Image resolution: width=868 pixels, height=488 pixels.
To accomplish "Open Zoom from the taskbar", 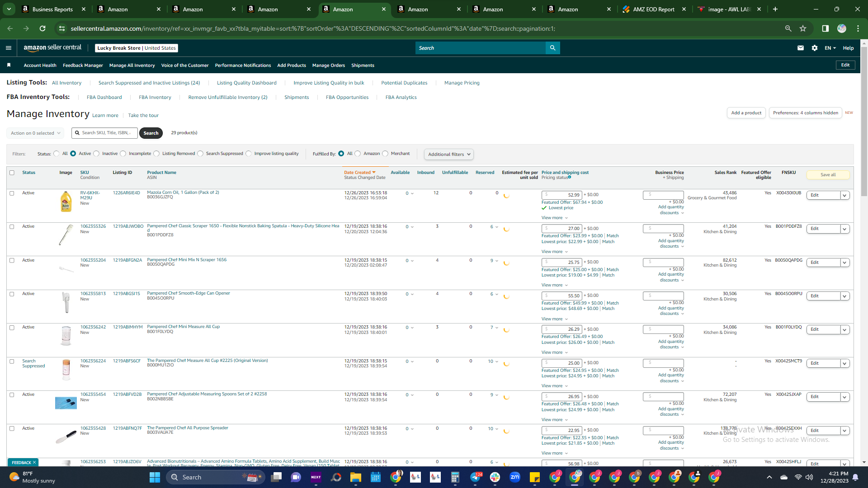I will pyautogui.click(x=515, y=477).
